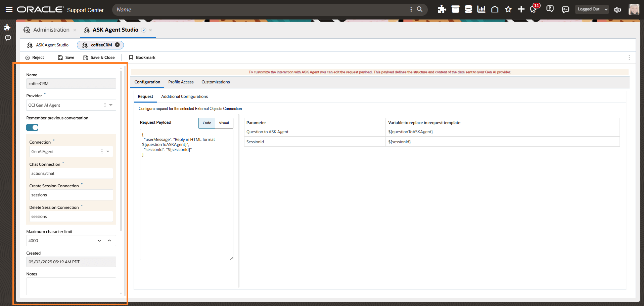Click the Delete Session Connection field
Image resolution: width=644 pixels, height=306 pixels.
pos(71,217)
